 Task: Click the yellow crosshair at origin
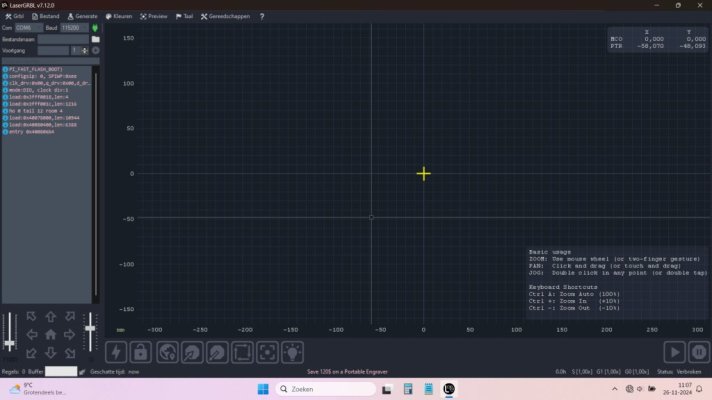[424, 173]
